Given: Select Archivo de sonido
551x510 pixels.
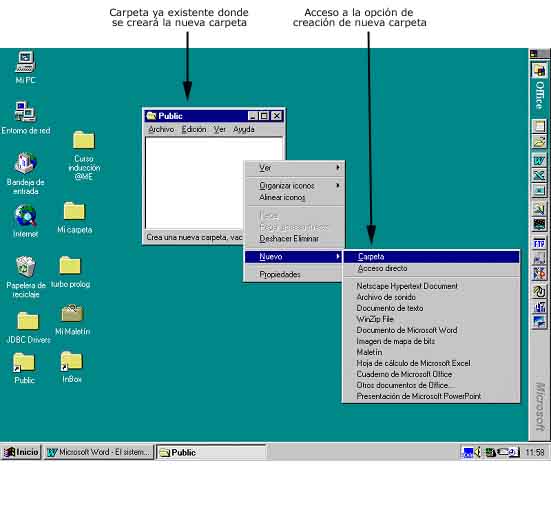Looking at the screenshot, I should point(431,297).
